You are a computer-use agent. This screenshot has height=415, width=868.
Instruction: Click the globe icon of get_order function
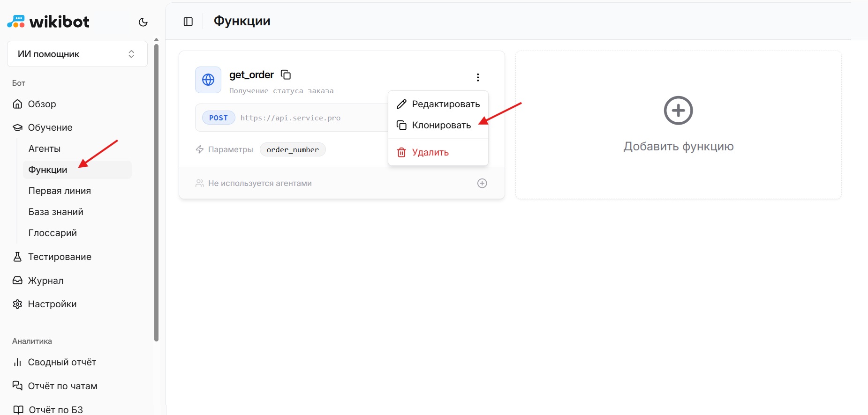208,80
